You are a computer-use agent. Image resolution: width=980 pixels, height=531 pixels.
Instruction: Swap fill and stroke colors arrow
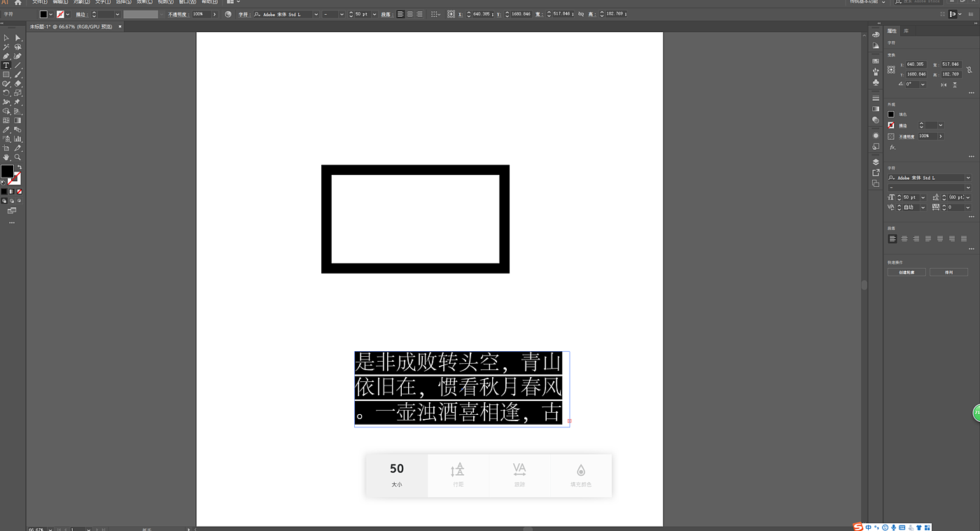[19, 167]
